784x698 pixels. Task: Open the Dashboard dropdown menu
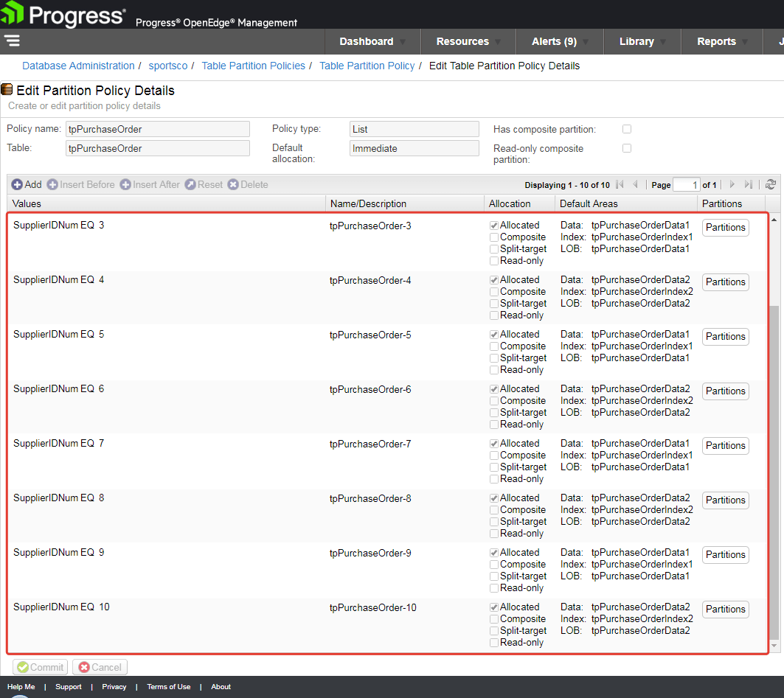point(372,41)
